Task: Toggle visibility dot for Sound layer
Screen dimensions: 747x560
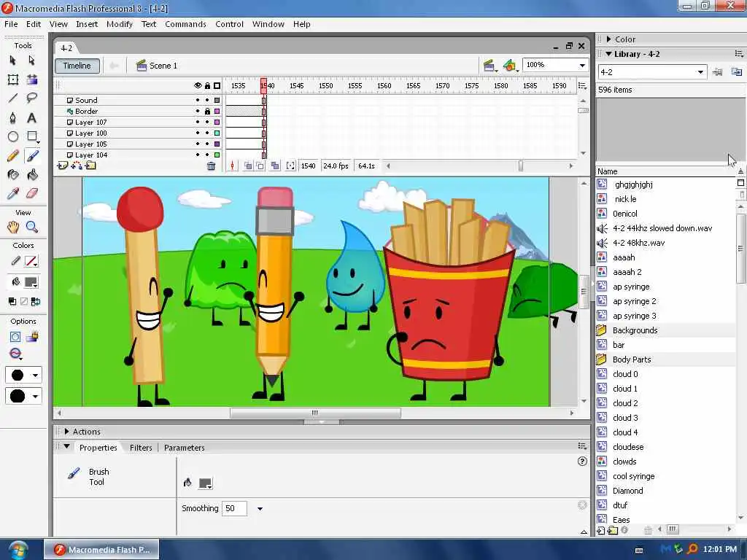Action: point(198,100)
